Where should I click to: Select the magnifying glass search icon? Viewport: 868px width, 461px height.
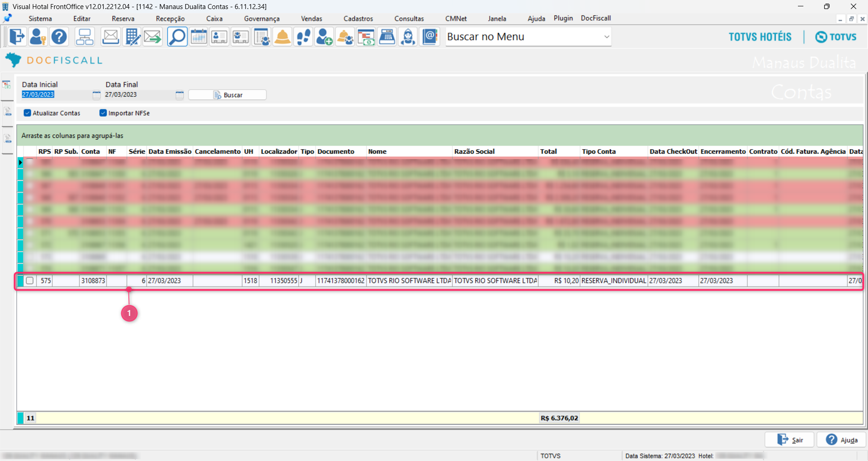tap(177, 37)
